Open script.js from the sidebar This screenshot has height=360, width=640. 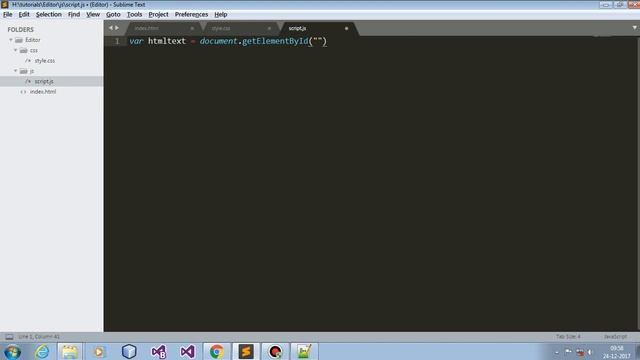(44, 81)
